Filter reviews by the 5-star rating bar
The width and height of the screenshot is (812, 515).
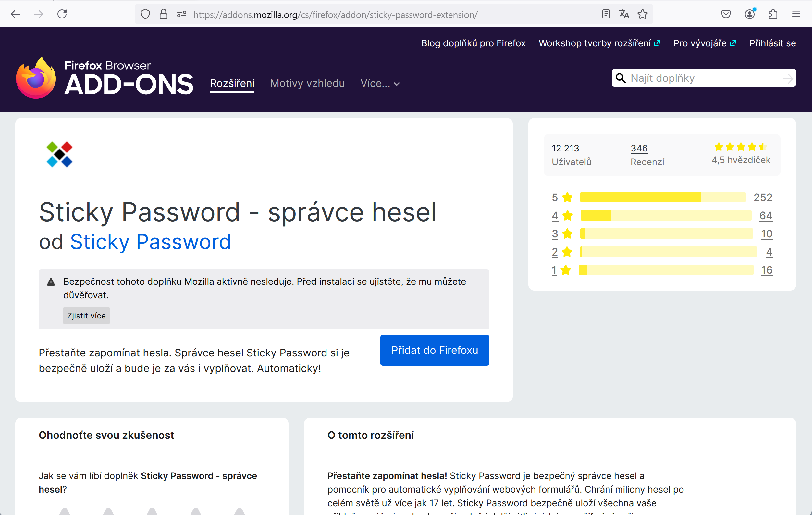[x=662, y=197]
